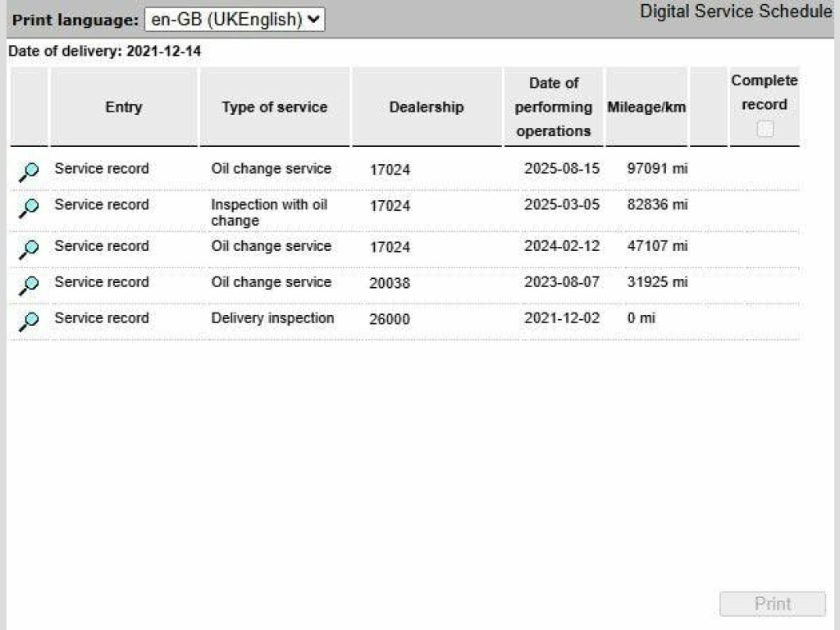Viewport: 840px width, 630px height.
Task: Click the Entry column header
Action: (x=123, y=107)
